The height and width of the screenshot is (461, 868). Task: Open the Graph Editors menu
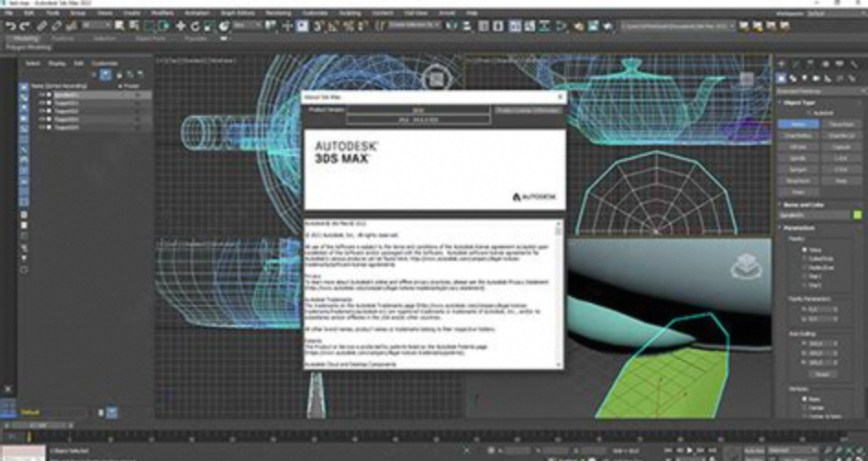(237, 13)
